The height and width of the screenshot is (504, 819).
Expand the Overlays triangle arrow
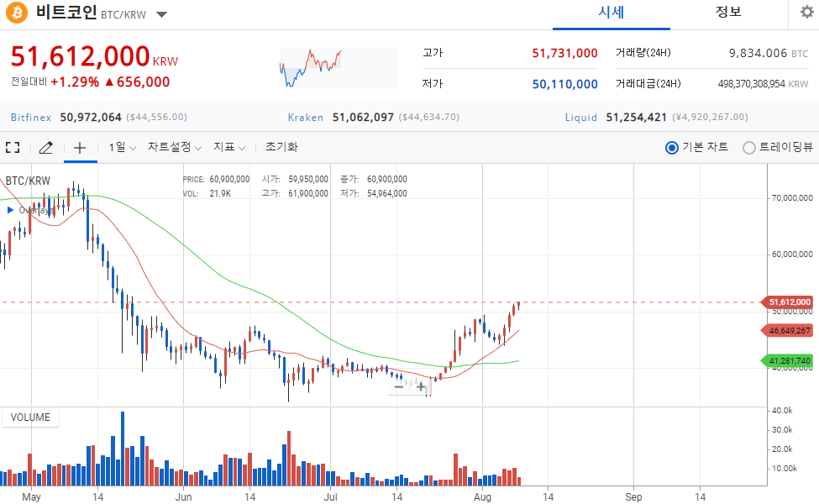click(x=10, y=210)
